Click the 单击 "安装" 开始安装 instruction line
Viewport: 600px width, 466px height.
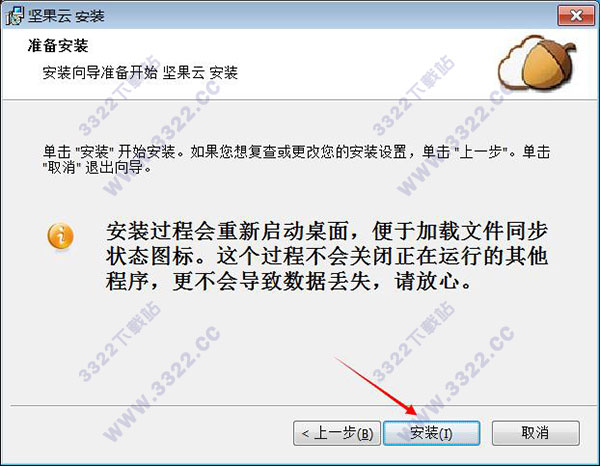coord(297,152)
